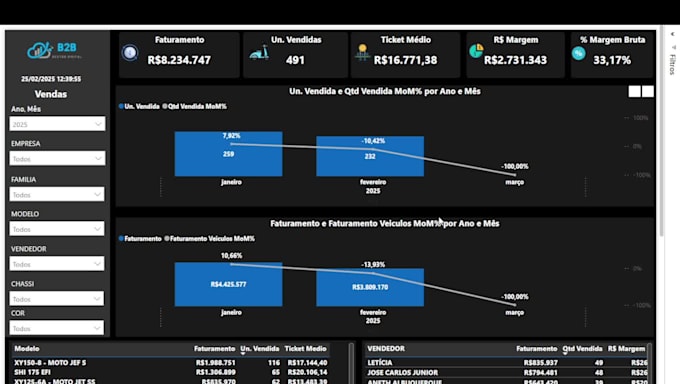680x384 pixels.
Task: Sort by Un. Vendida column header
Action: [260, 348]
